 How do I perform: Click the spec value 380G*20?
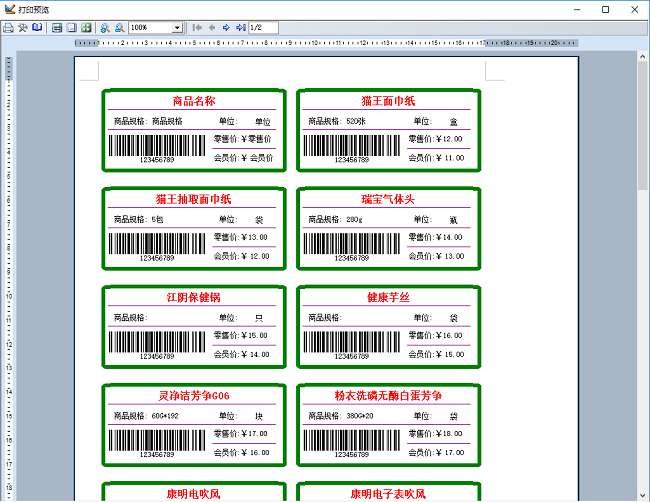click(x=360, y=416)
